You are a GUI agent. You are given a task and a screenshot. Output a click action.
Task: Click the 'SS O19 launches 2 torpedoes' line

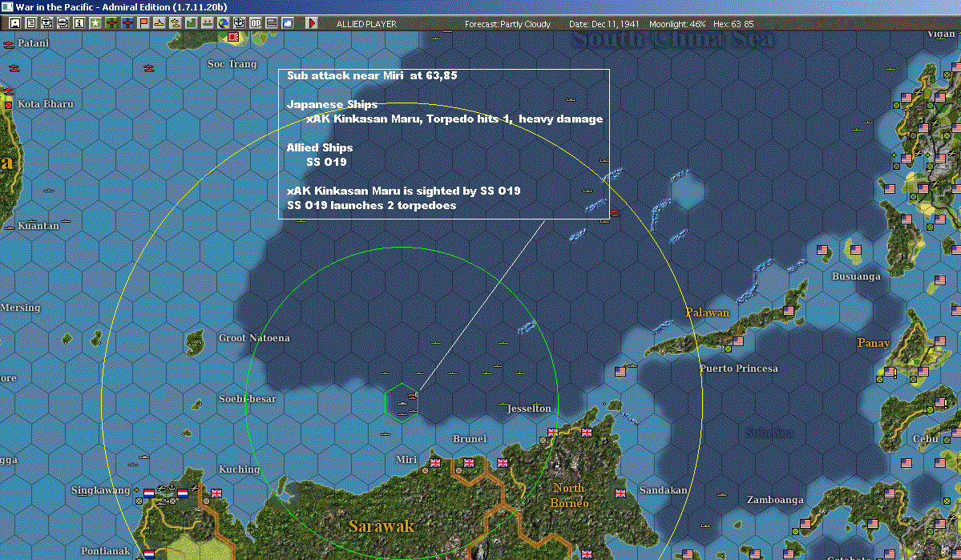point(371,205)
